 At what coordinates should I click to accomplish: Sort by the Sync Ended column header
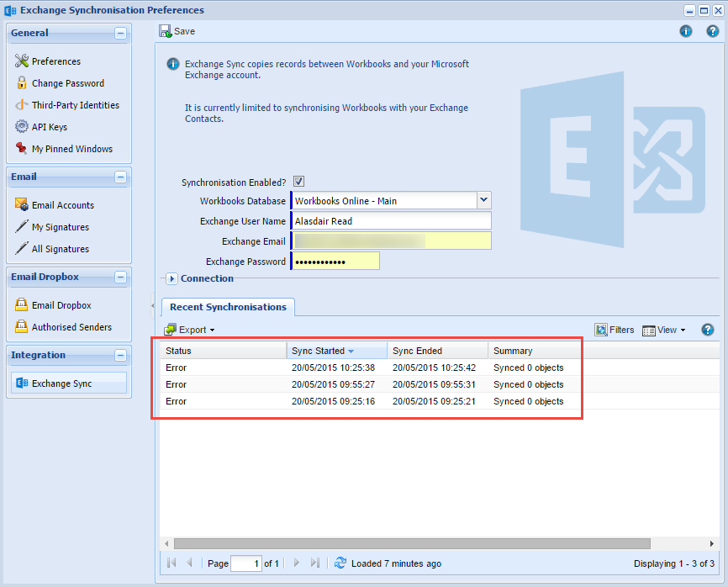[438, 351]
